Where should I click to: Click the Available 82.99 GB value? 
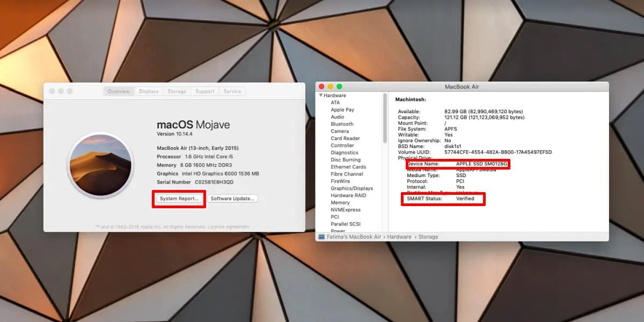(484, 111)
